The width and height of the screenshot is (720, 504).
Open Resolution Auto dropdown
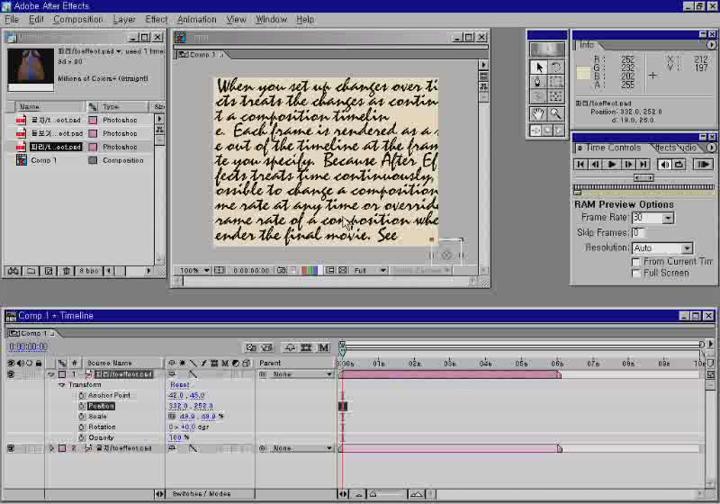coord(687,248)
